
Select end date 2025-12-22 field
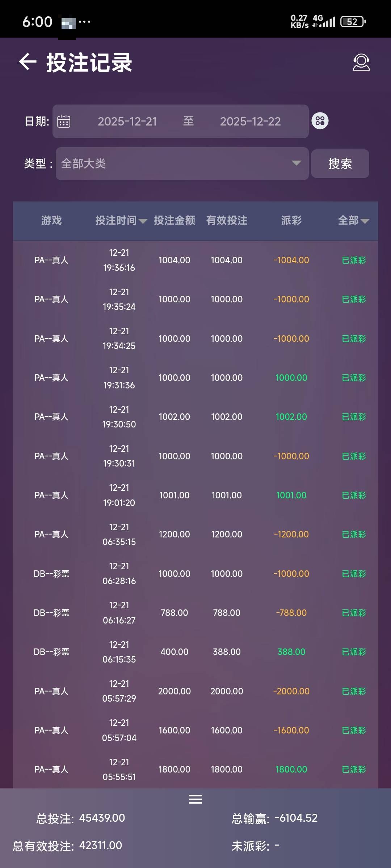coord(250,122)
